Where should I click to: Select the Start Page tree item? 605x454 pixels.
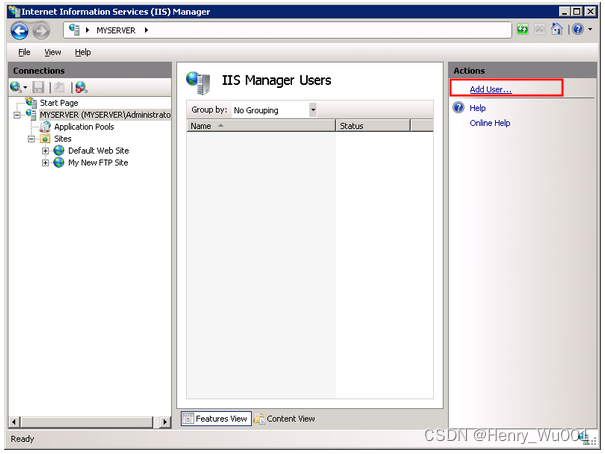[59, 103]
